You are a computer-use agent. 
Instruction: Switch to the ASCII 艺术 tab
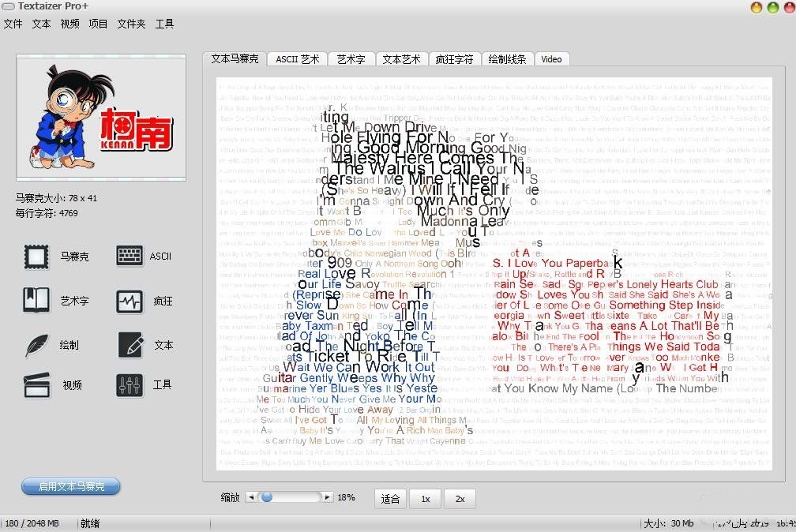pyautogui.click(x=298, y=59)
